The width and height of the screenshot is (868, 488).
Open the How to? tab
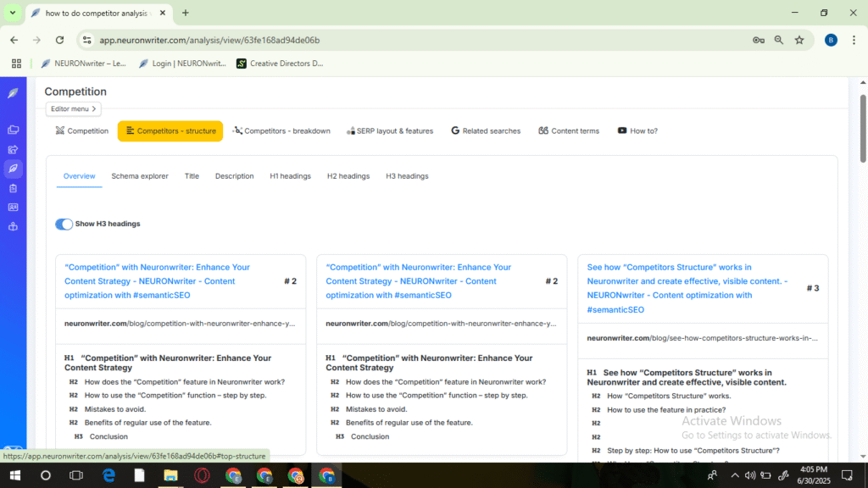[637, 131]
